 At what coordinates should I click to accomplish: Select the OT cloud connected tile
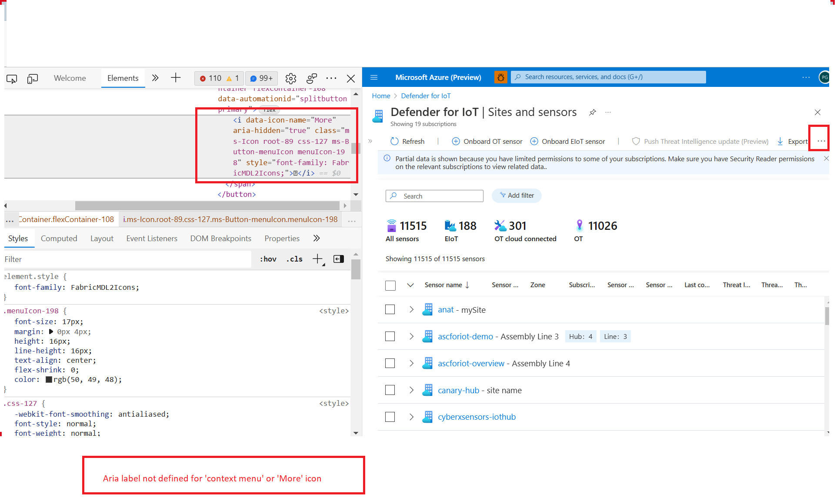tap(525, 231)
